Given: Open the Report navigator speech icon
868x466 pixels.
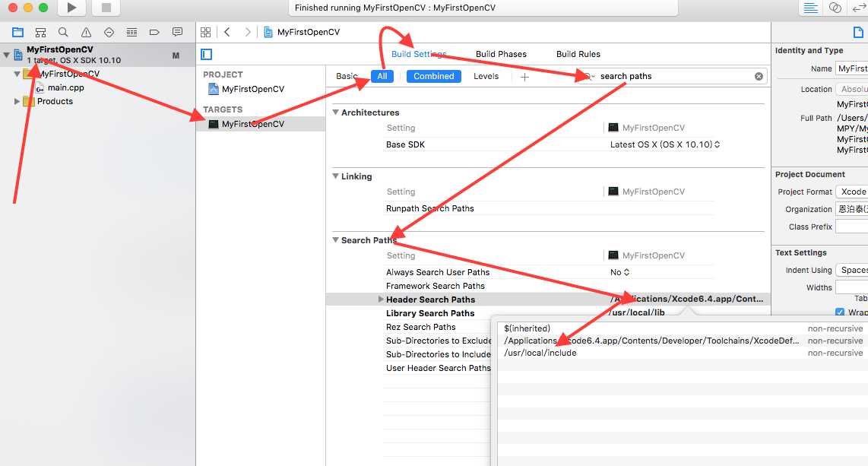Looking at the screenshot, I should click(177, 32).
